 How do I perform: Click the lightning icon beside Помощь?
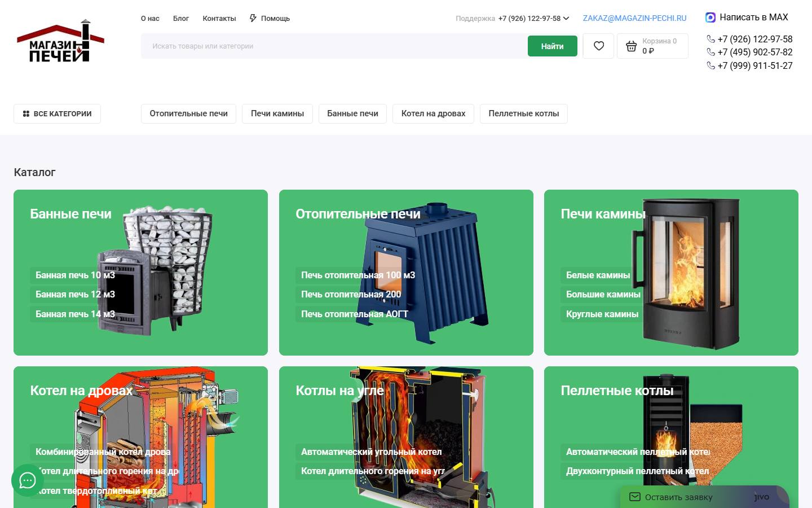tap(253, 18)
